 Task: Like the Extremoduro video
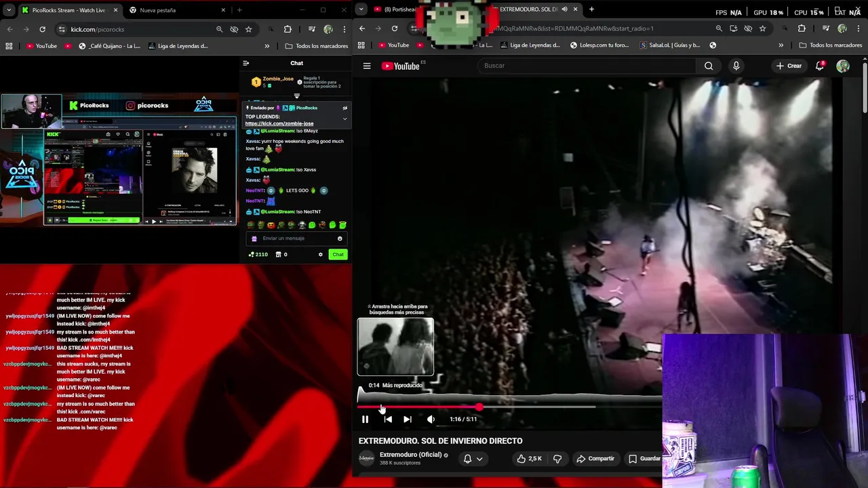(529, 459)
